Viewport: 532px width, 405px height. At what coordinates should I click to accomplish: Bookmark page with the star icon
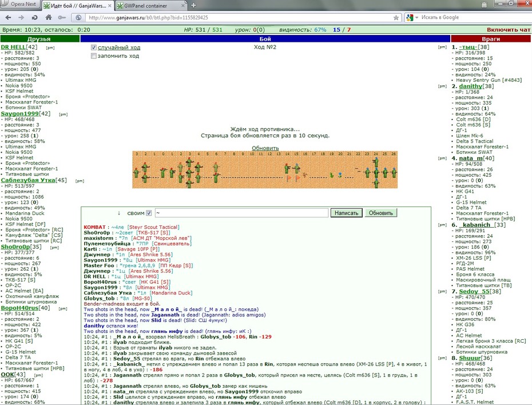396,18
